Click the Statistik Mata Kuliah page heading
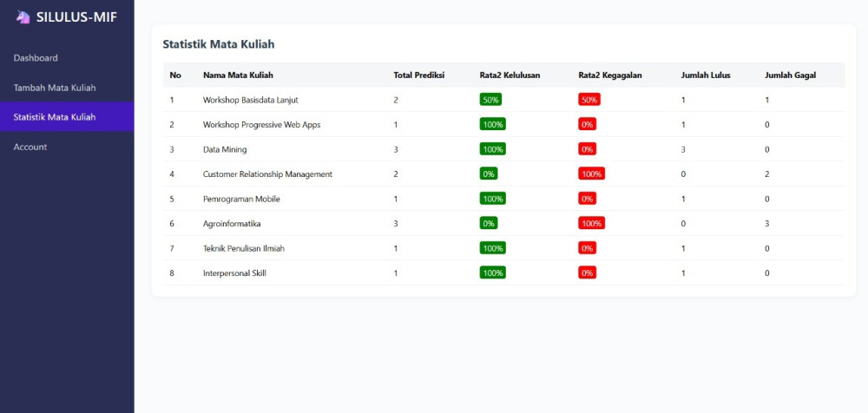 219,44
